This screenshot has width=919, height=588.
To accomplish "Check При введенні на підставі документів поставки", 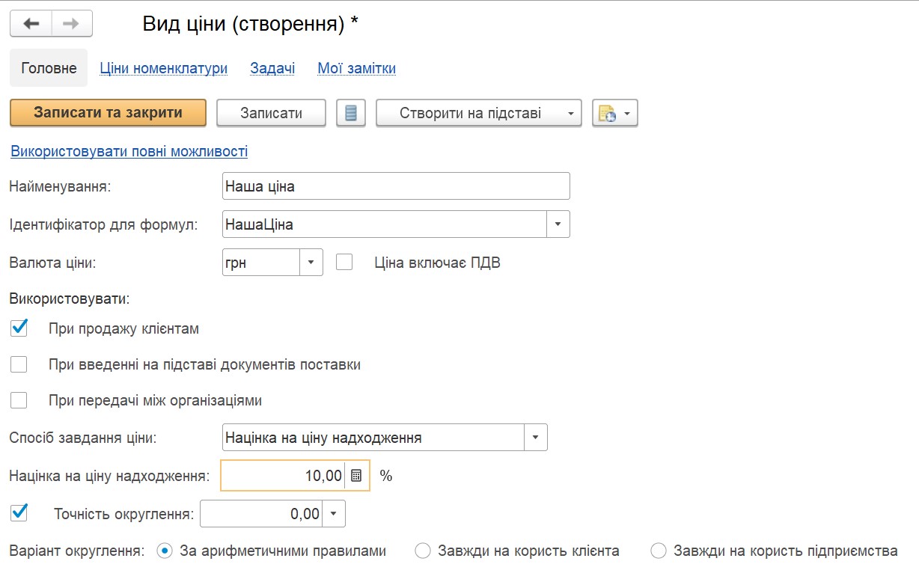I will (x=19, y=364).
